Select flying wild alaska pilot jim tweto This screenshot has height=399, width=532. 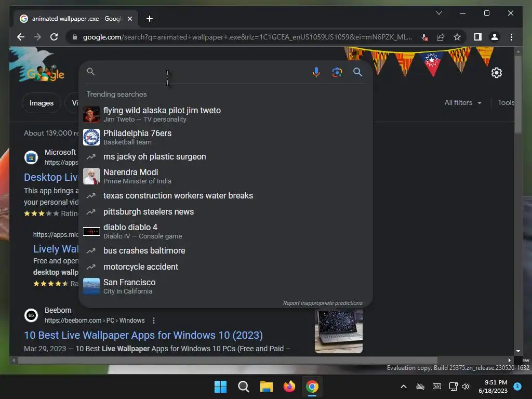[225, 114]
